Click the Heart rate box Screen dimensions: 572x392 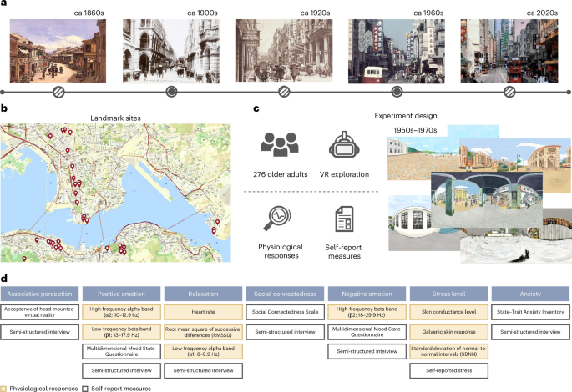[x=203, y=312]
